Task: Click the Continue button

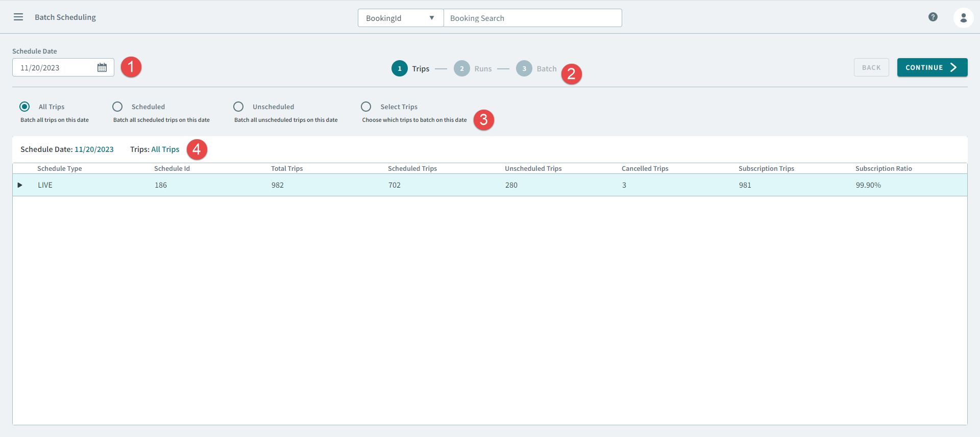Action: 932,67
